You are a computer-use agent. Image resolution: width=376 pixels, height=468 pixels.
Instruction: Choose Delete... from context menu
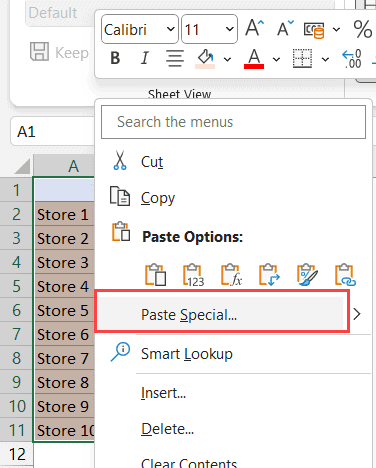233,429
